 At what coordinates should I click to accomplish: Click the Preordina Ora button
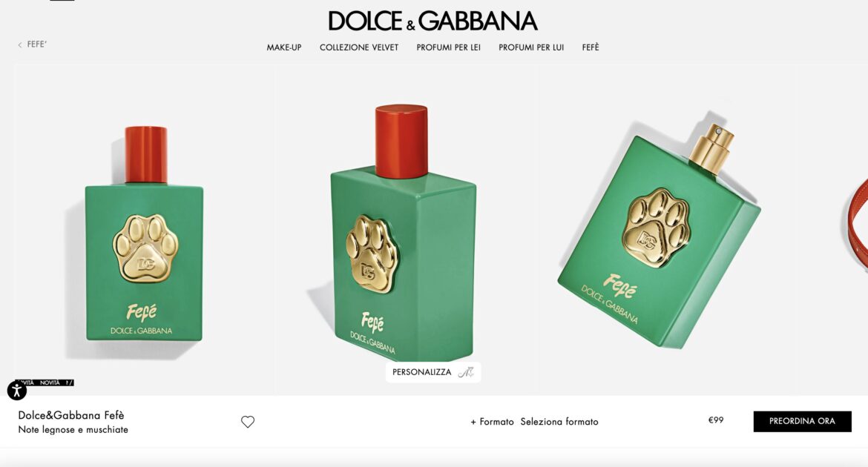point(802,421)
